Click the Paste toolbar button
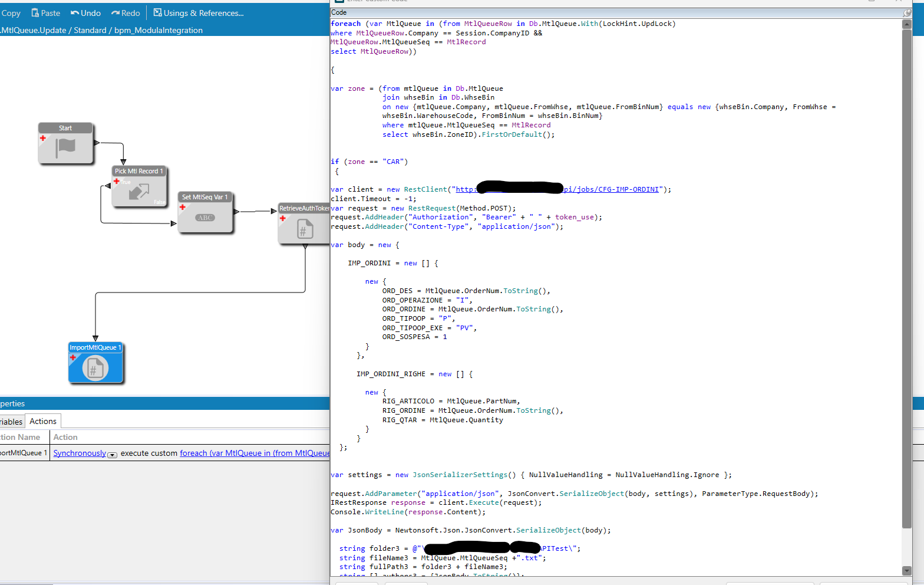924x585 pixels. [45, 13]
